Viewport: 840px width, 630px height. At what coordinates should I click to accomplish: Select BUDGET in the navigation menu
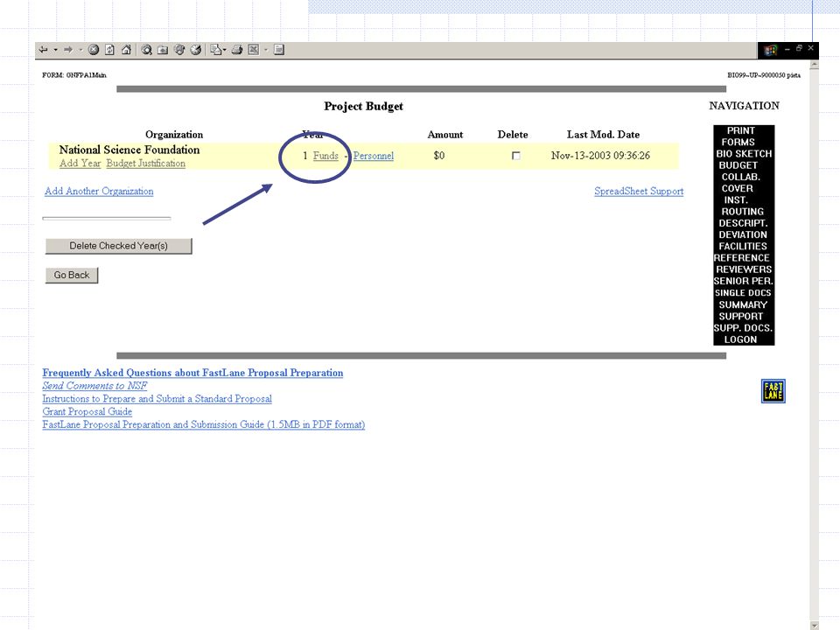coord(738,165)
